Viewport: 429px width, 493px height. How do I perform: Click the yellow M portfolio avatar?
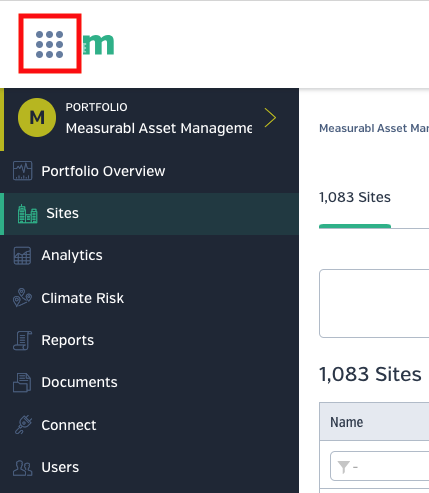tap(37, 117)
